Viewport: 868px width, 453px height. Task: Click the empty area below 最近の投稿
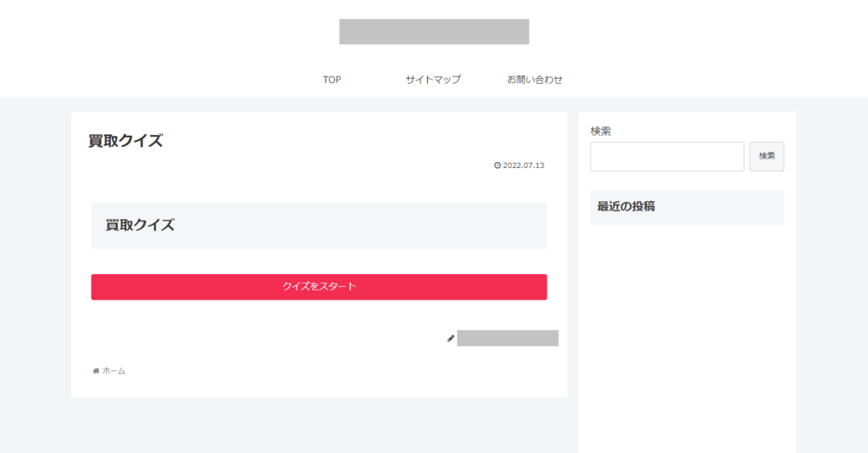(x=687, y=333)
